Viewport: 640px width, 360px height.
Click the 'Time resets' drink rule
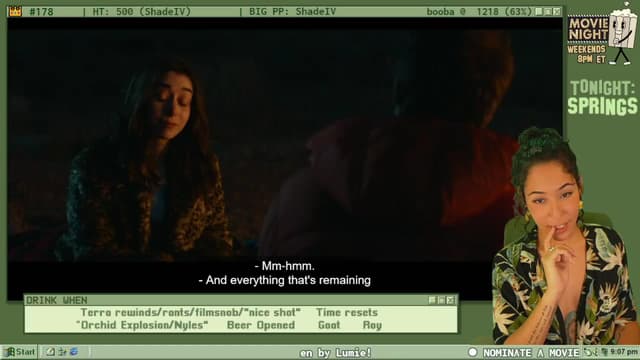[347, 313]
